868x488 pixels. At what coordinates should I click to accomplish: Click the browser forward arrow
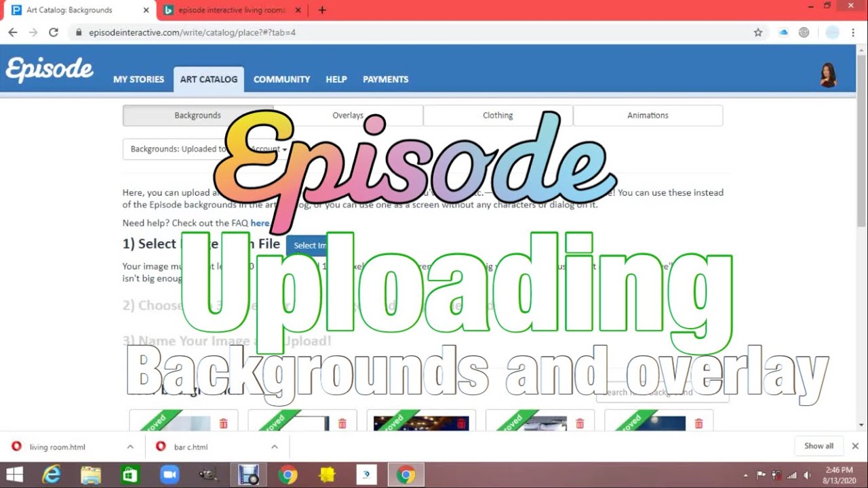coord(33,32)
